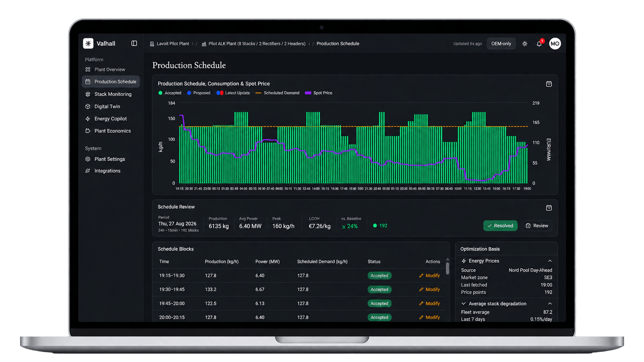Image resolution: width=644 pixels, height=362 pixels.
Task: Click the Review button
Action: coord(537,226)
